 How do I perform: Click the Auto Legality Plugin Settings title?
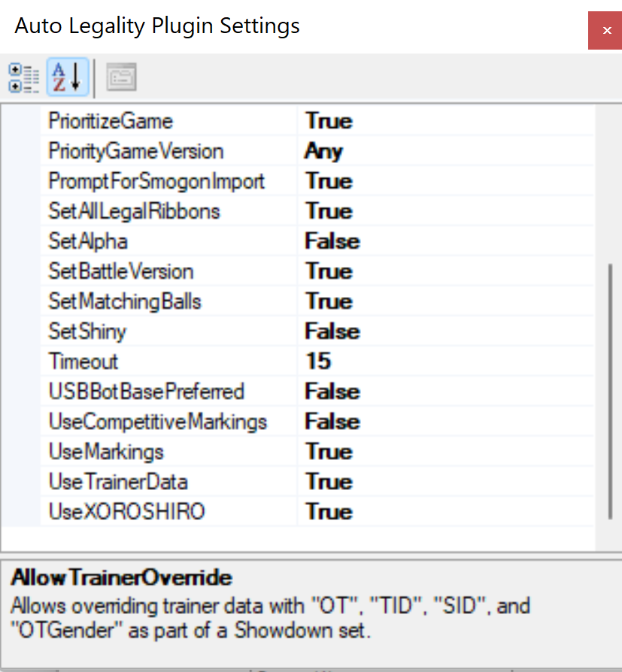pyautogui.click(x=157, y=26)
